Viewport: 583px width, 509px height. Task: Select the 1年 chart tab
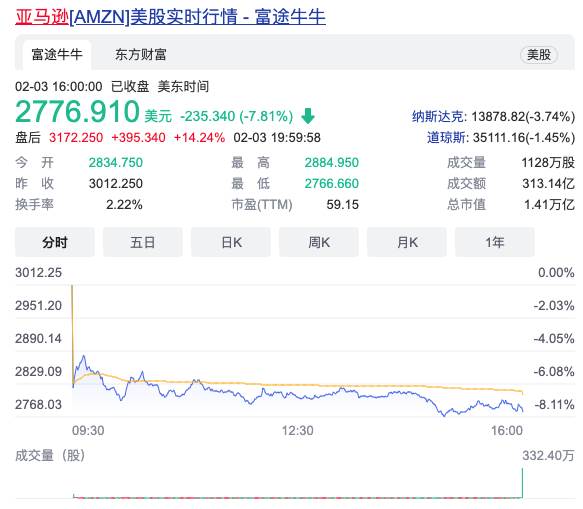pos(495,242)
